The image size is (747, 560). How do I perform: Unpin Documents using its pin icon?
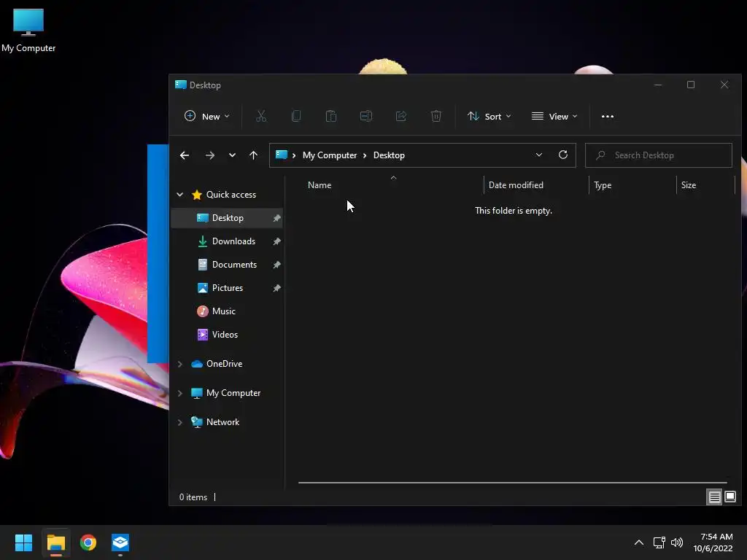[x=276, y=265]
